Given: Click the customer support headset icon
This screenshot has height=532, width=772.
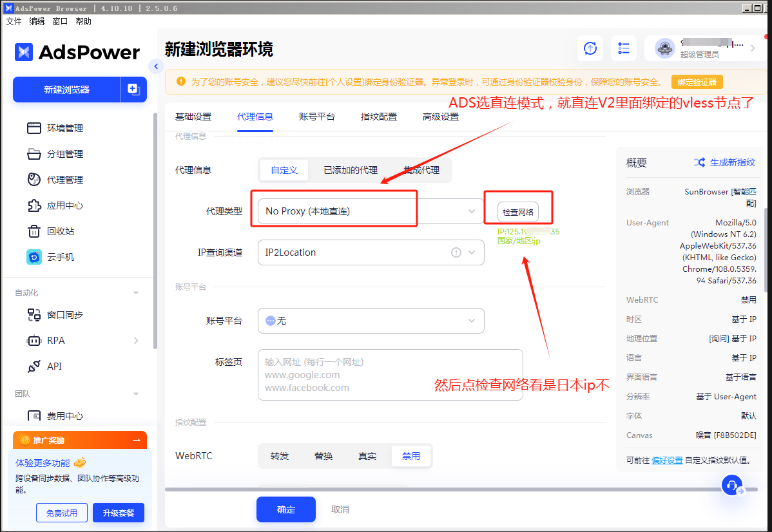Looking at the screenshot, I should click(x=733, y=485).
